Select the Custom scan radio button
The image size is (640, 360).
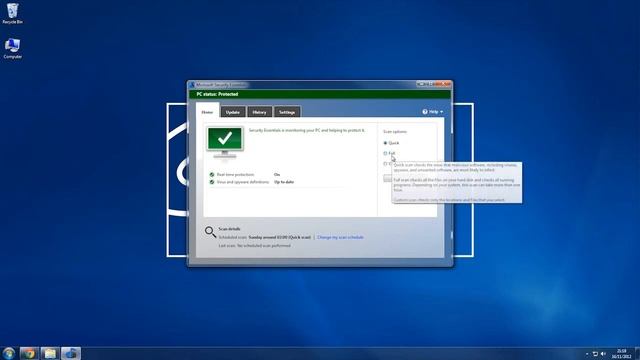385,164
